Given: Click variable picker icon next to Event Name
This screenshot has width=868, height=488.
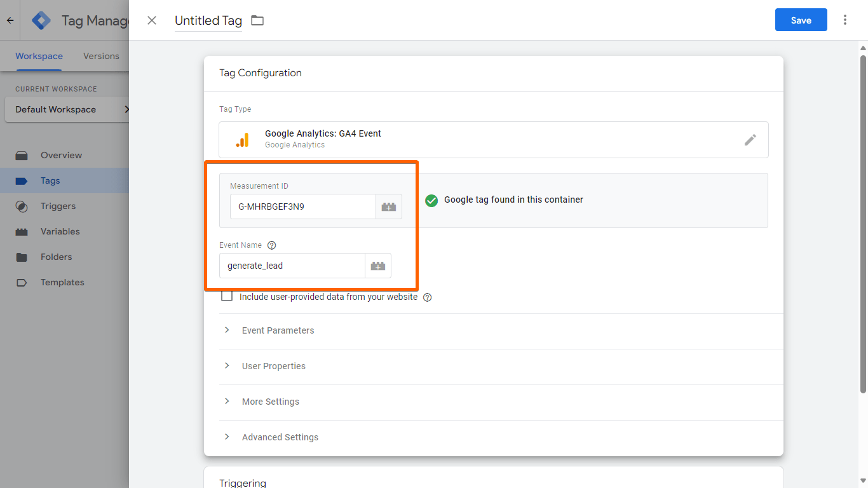Looking at the screenshot, I should click(378, 266).
